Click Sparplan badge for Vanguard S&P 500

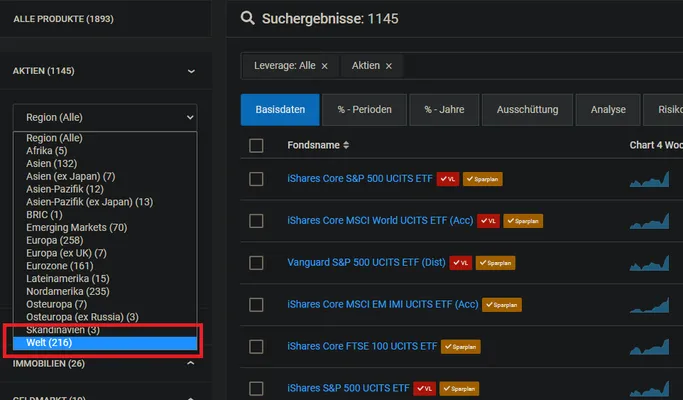click(496, 263)
